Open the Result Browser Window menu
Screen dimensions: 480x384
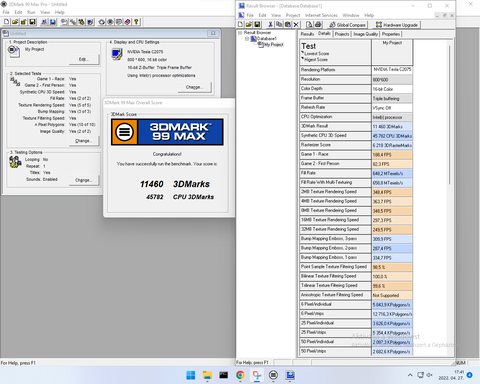(x=351, y=15)
